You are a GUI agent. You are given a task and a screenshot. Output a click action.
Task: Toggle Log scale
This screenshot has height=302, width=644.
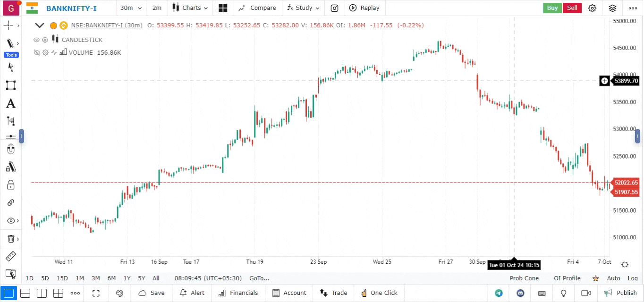pos(633,278)
